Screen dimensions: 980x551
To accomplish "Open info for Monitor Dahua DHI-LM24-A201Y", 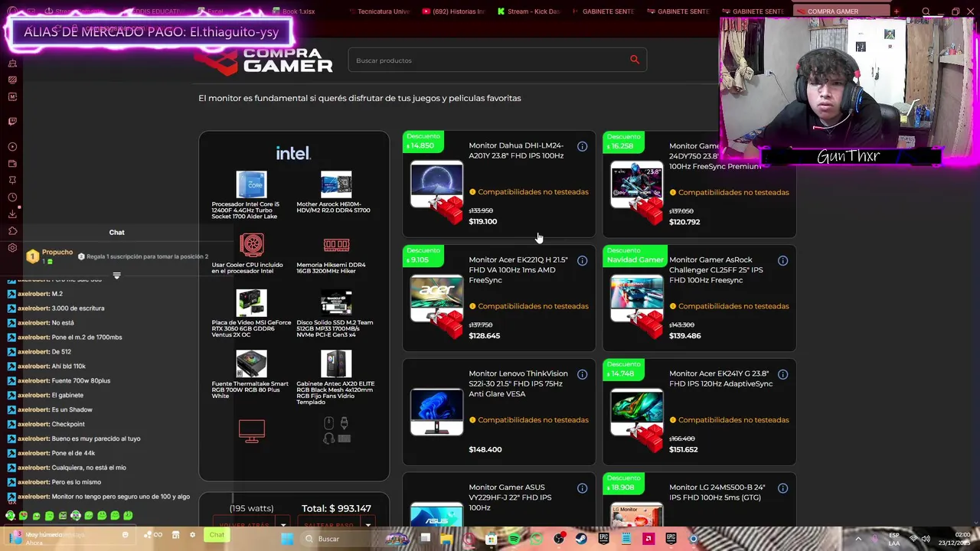I will point(582,146).
